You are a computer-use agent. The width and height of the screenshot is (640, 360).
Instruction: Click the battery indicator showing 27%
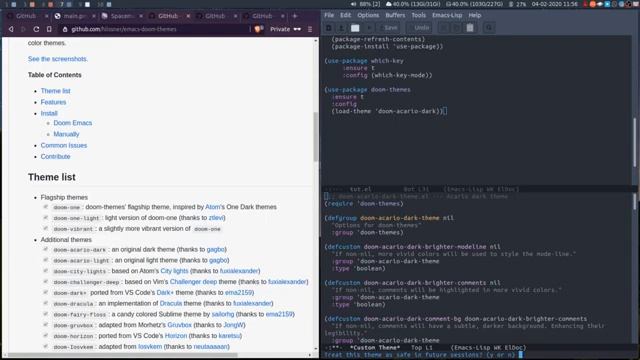click(517, 4)
